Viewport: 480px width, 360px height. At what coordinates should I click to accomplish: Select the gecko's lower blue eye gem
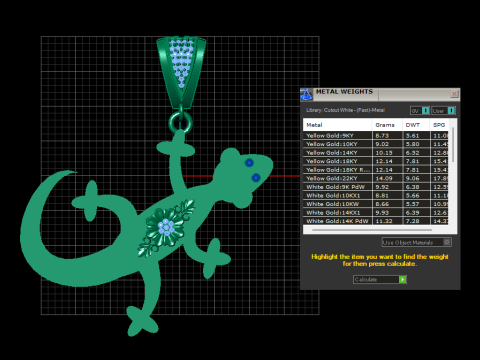256,178
